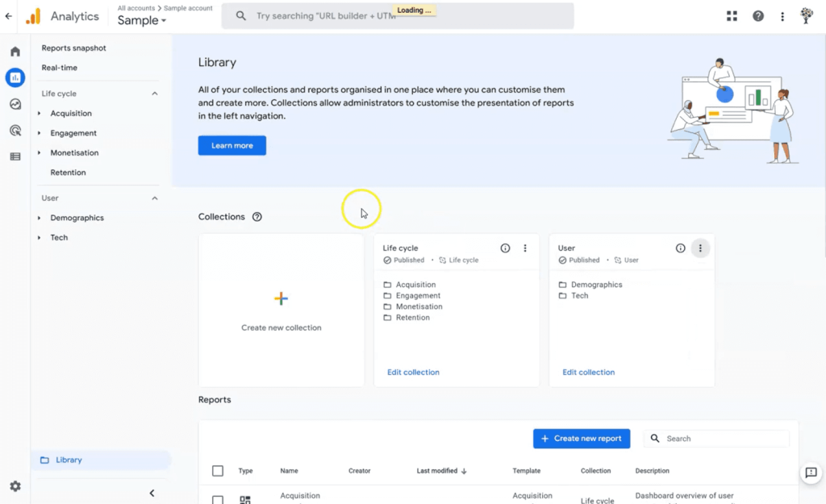
Task: Click the All accounts breadcrumb
Action: click(136, 8)
